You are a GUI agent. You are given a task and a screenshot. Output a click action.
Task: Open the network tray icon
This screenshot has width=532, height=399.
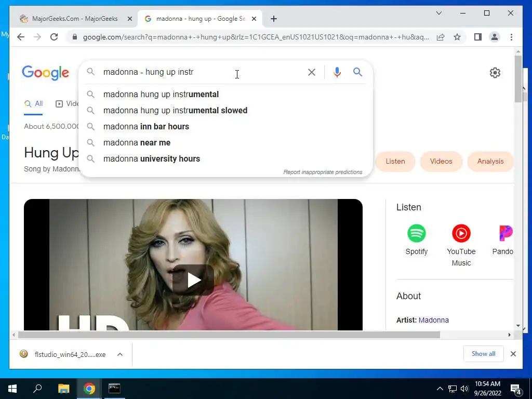[x=453, y=389]
